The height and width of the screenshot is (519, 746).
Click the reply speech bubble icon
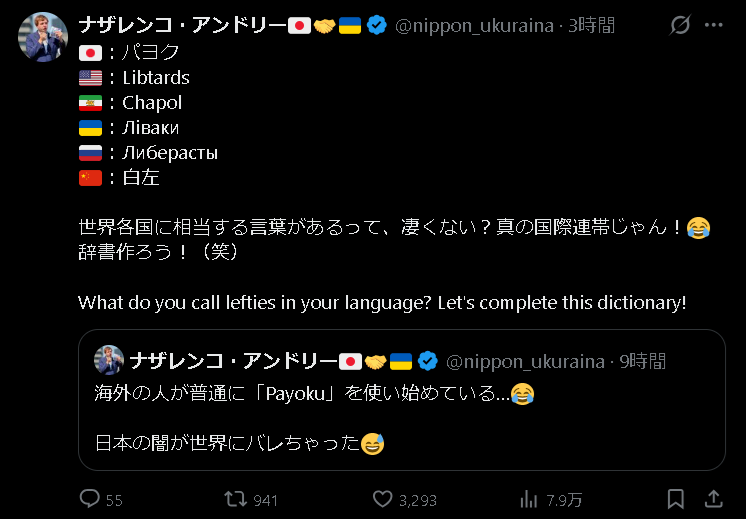pyautogui.click(x=90, y=499)
